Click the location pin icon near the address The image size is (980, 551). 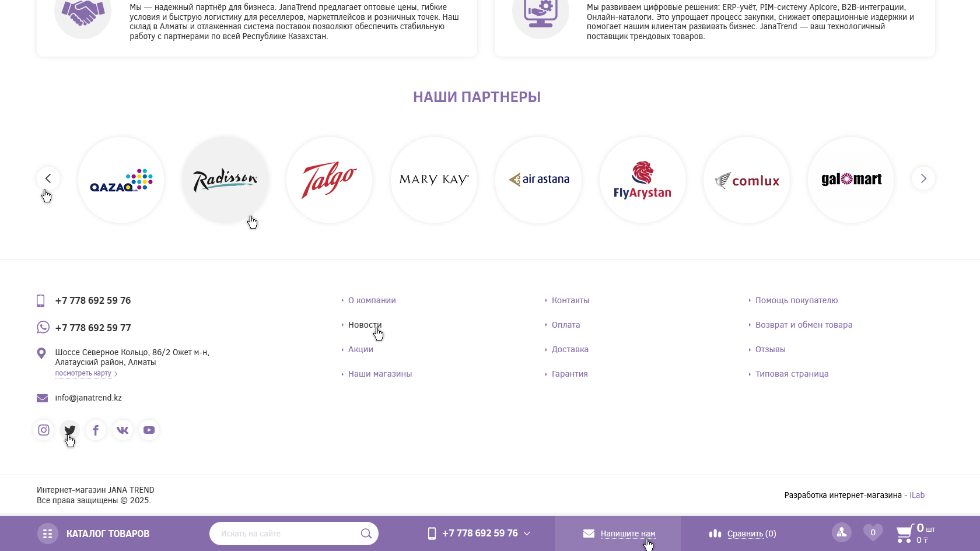click(41, 353)
